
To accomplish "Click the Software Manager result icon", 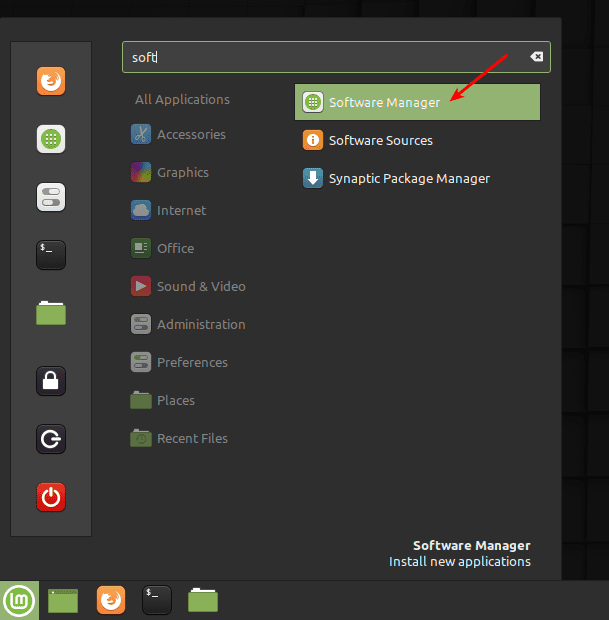I will [x=313, y=102].
